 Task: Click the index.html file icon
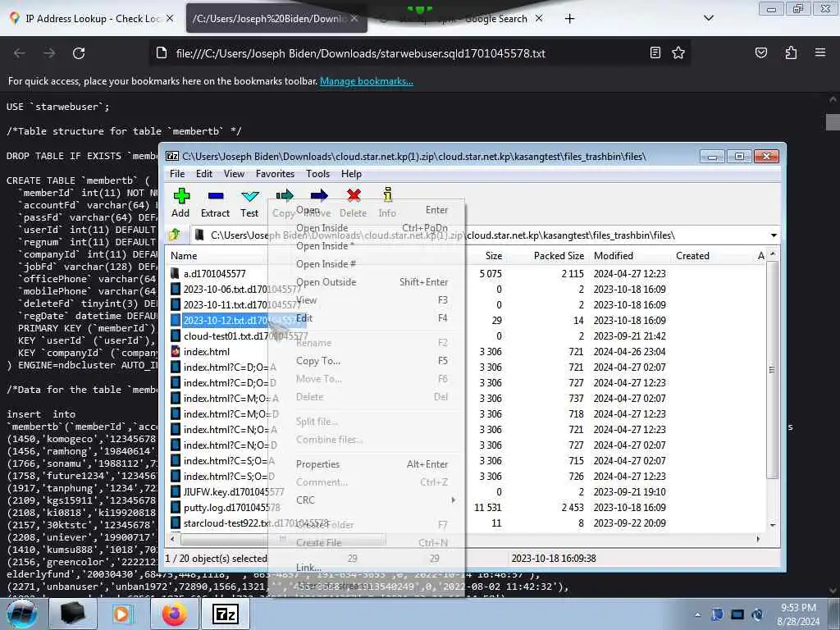pos(176,351)
